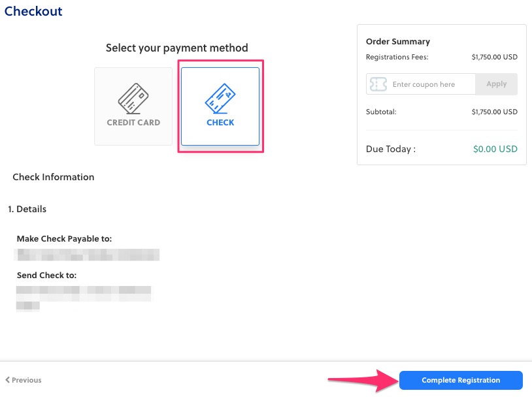The image size is (532, 397).
Task: Go back via the Previous link
Action: [x=26, y=380]
